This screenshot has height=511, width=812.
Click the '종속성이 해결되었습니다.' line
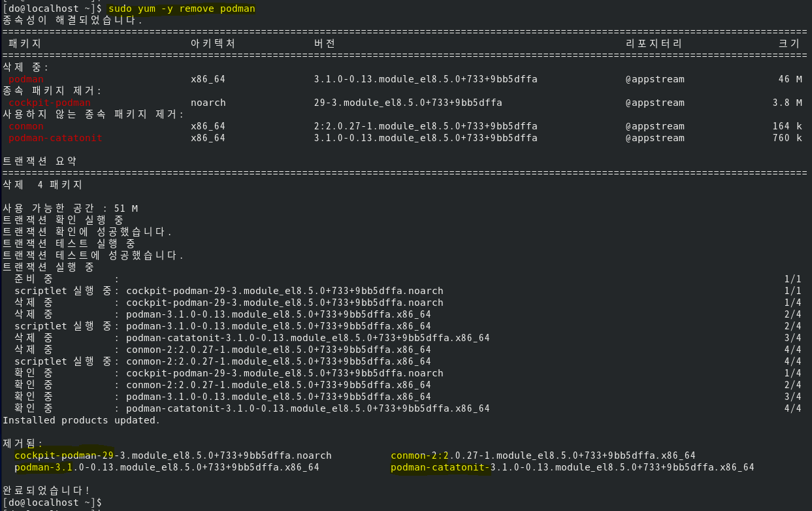(73, 20)
